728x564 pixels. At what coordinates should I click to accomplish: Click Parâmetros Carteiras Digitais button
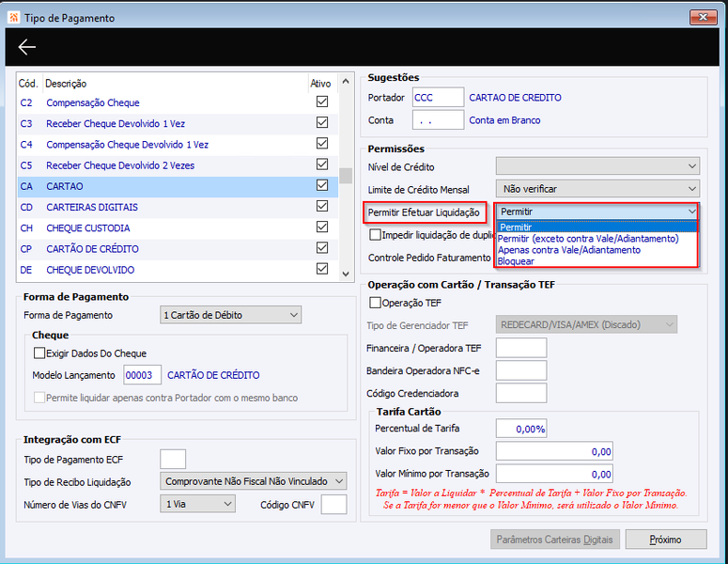click(x=555, y=540)
